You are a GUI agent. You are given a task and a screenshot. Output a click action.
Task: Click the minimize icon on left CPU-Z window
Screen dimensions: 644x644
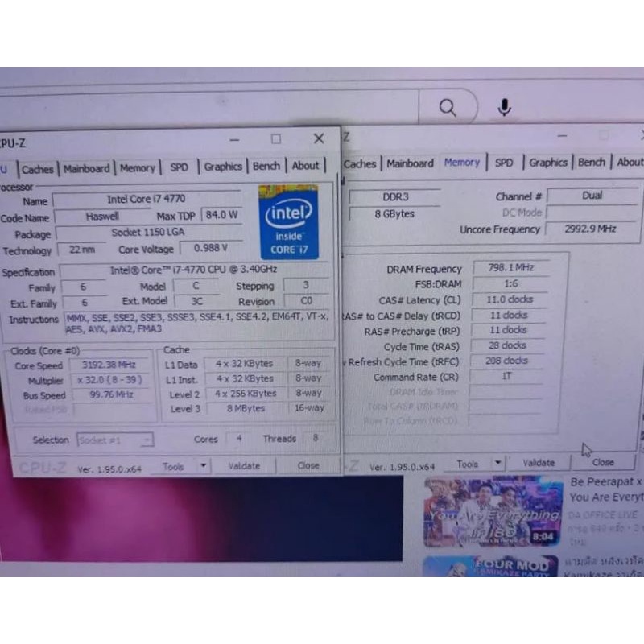(234, 139)
